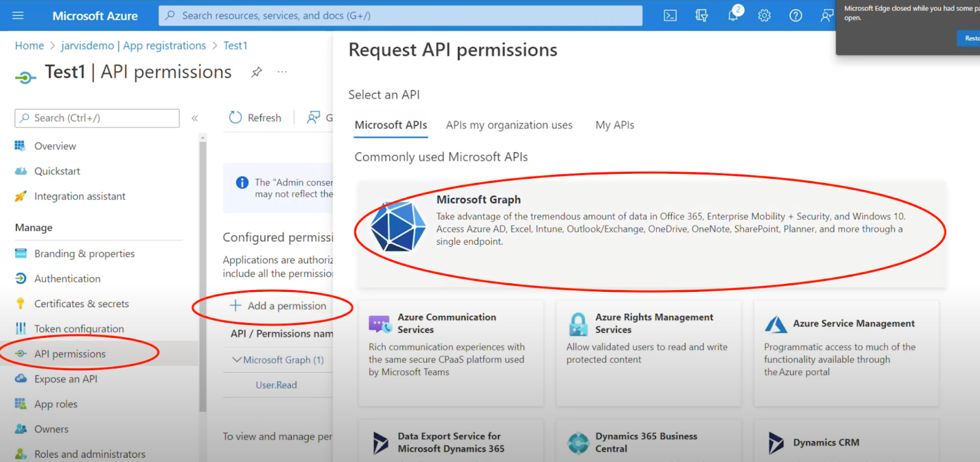
Task: Click the Azure Communication Services icon
Action: click(x=380, y=324)
